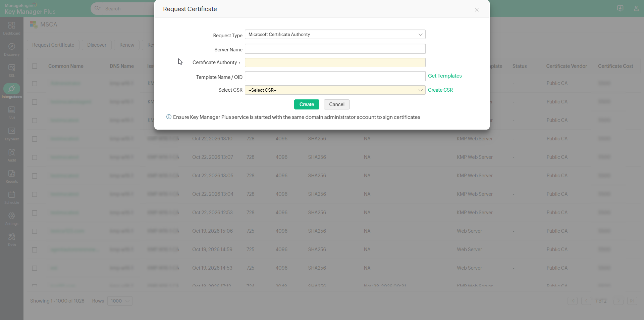644x320 pixels.
Task: Toggle the select-all header checkbox
Action: click(35, 66)
